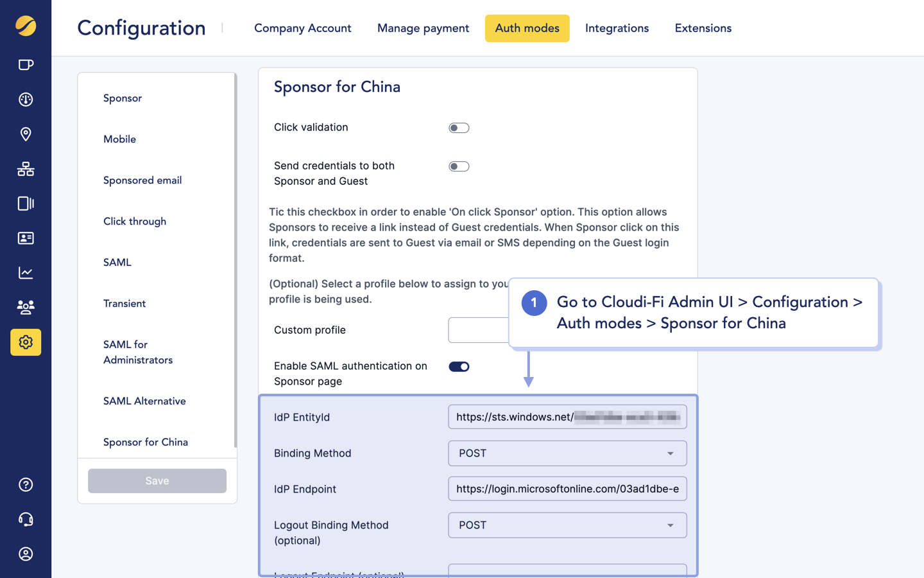Click the help question mark icon

coord(25,484)
